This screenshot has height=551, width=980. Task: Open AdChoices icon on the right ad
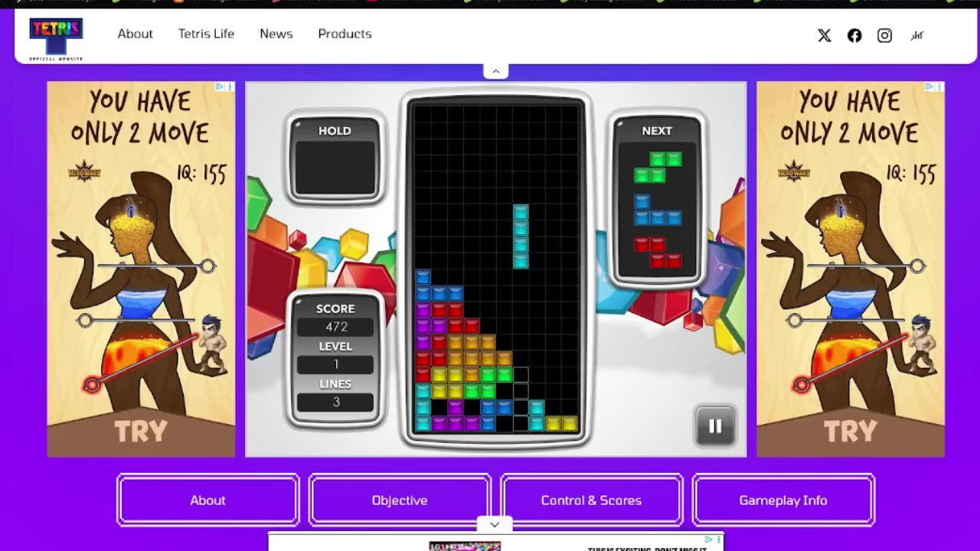coord(929,86)
